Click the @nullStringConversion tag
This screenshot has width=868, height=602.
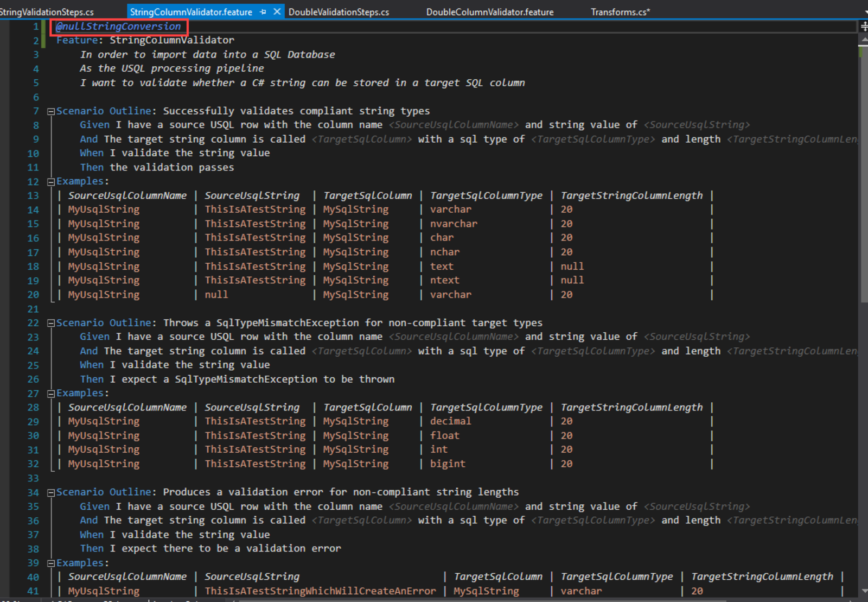[118, 26]
